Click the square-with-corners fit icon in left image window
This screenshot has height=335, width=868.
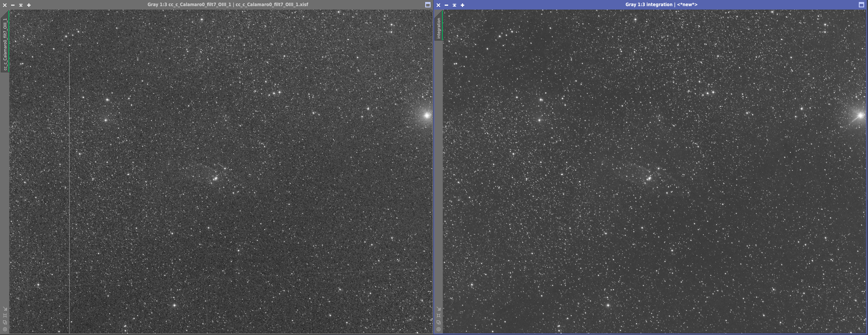[x=5, y=315]
